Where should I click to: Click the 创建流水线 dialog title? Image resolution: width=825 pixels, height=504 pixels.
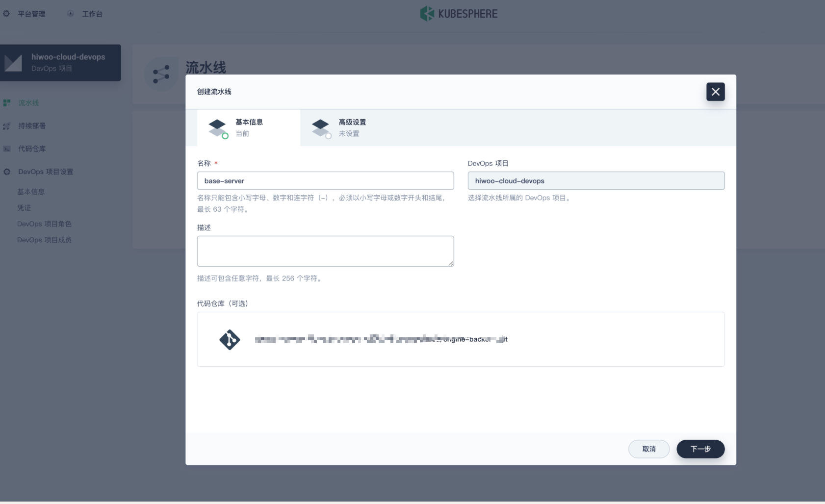point(214,92)
